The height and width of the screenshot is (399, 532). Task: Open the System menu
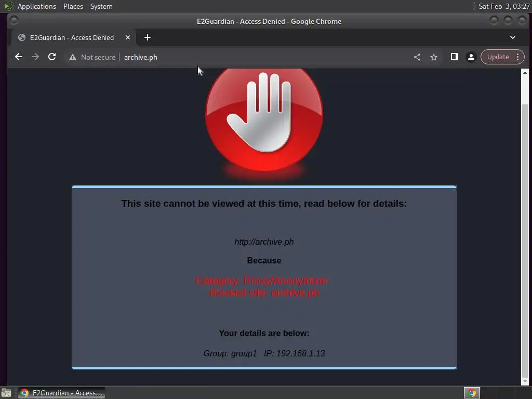pos(101,6)
